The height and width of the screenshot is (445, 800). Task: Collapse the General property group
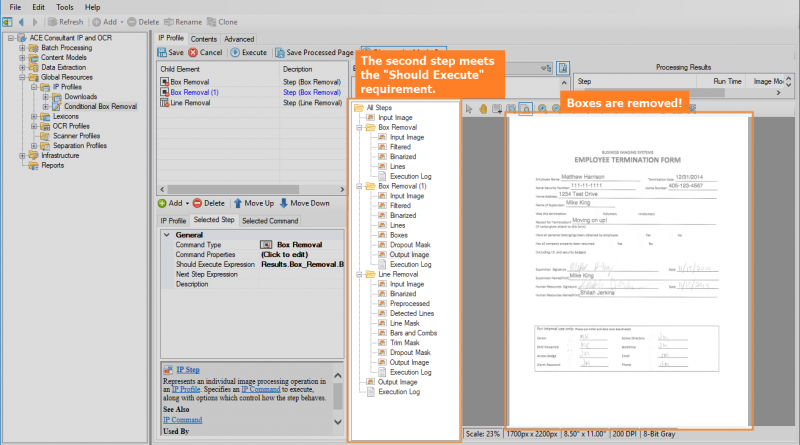tap(167, 235)
